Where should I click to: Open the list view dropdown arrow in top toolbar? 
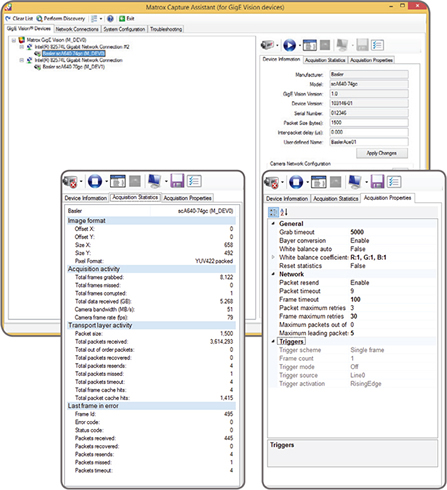click(101, 19)
